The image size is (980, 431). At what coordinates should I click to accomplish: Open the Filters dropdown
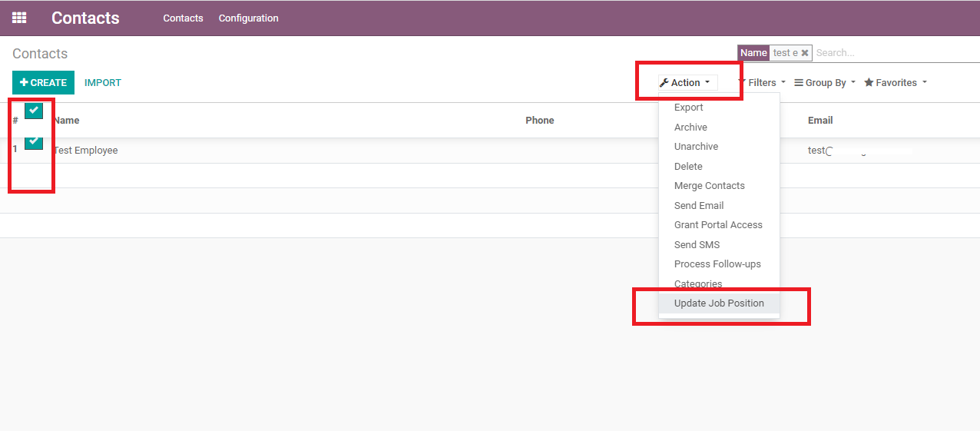[762, 83]
